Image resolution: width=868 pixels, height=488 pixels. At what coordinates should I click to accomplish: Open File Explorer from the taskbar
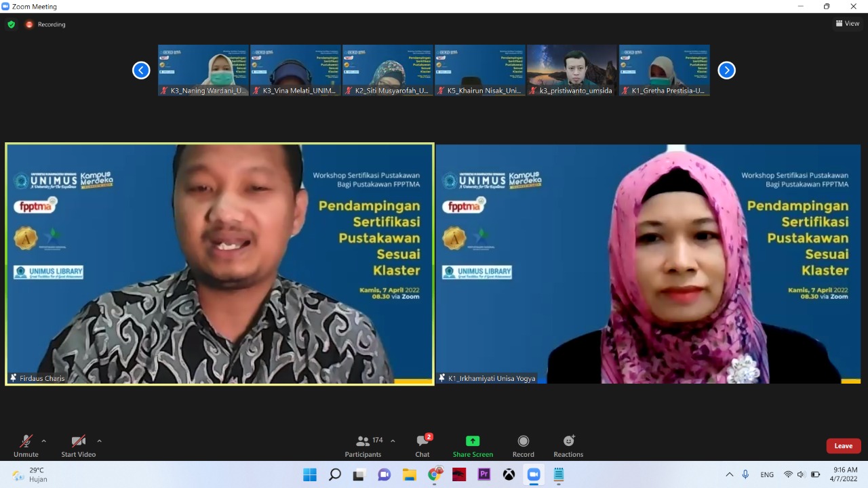pos(409,474)
